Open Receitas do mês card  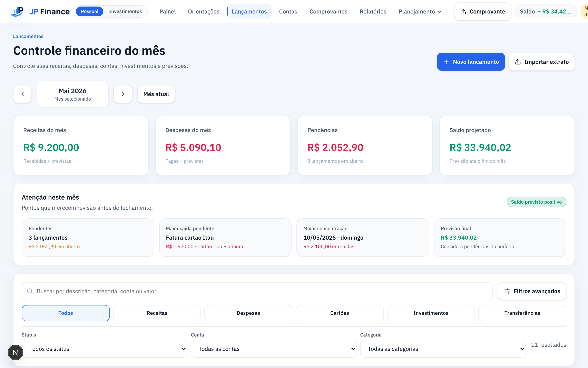(81, 146)
